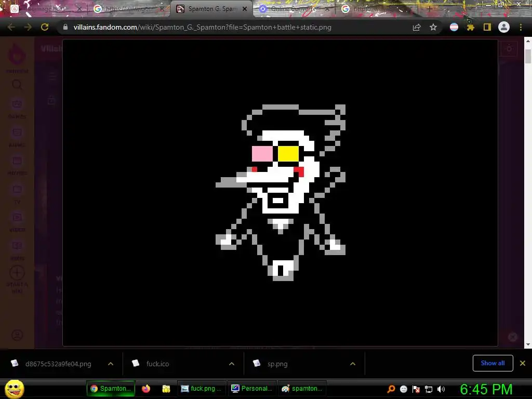Screen dimensions: 532x399
Task: Click the flag with red X tray icon
Action: pyautogui.click(x=416, y=389)
